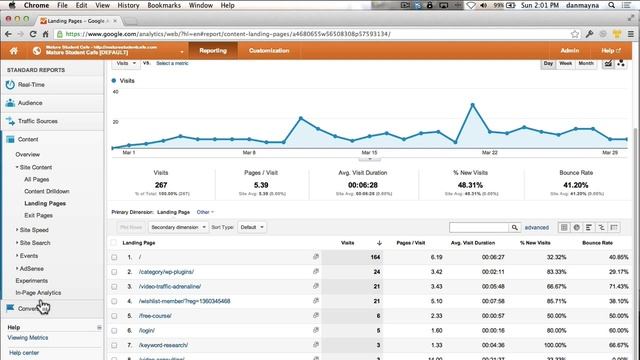Open /category/wp-plugins/ external link icon
Viewport: 640px width, 360px height.
[x=316, y=271]
